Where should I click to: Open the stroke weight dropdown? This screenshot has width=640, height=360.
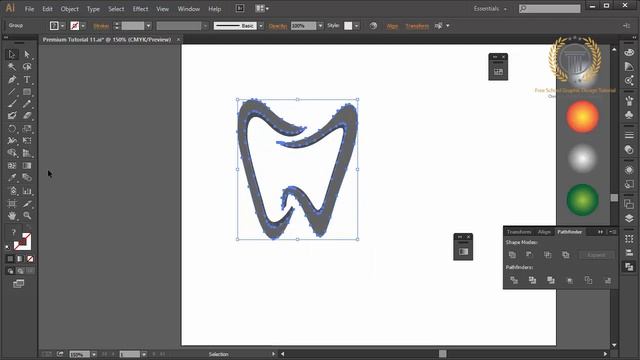click(148, 26)
